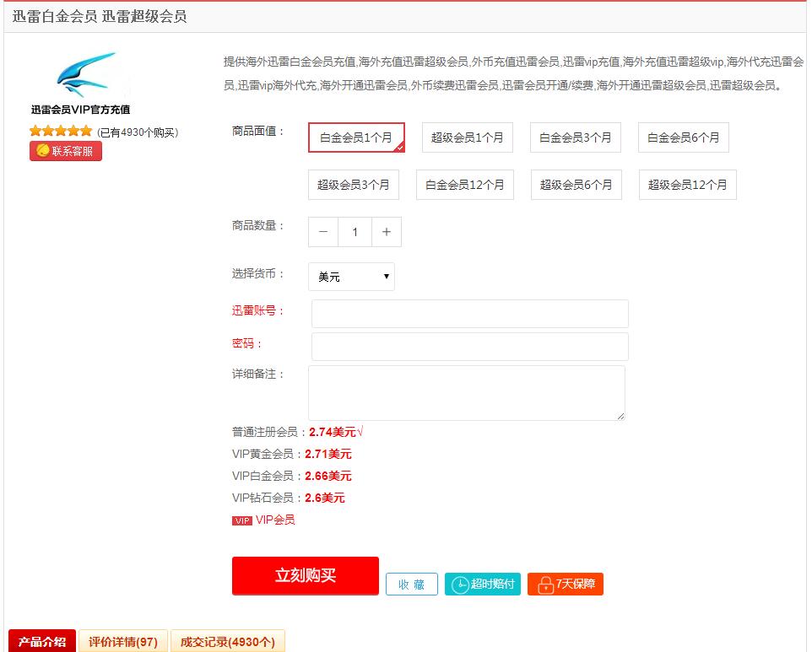
Task: Open the 成交记录(4930个) tab
Action: (228, 642)
